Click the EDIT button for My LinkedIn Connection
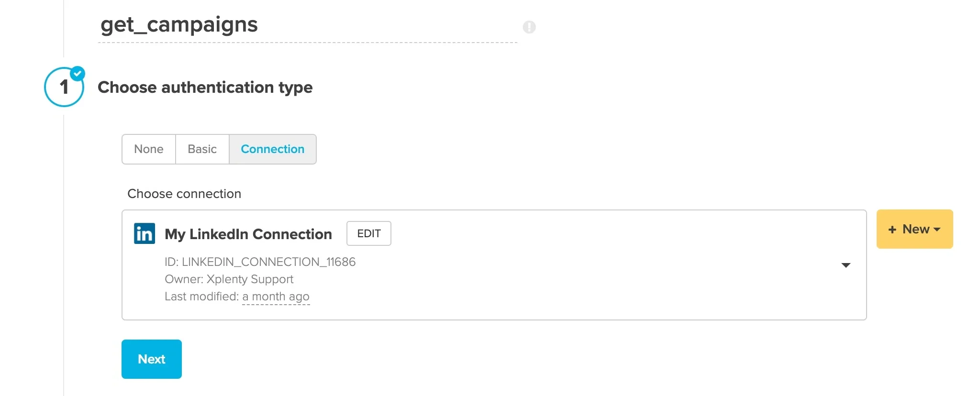The image size is (980, 396). [368, 233]
